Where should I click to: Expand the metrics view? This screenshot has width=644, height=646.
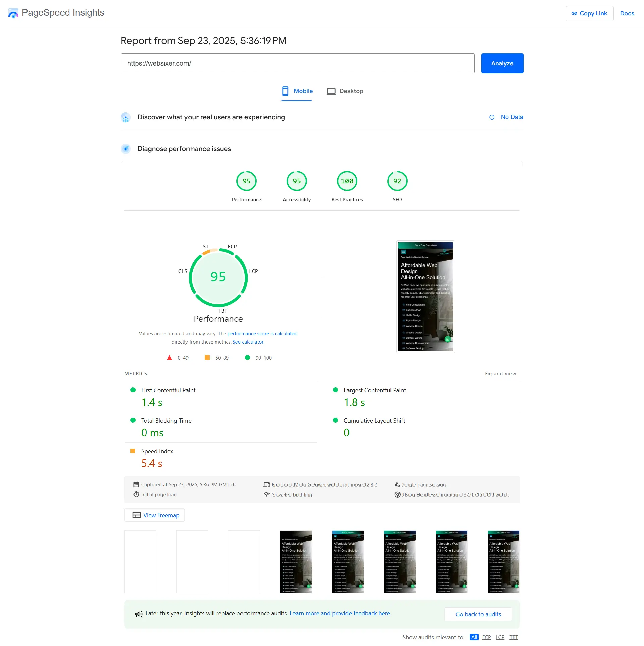[x=500, y=373]
